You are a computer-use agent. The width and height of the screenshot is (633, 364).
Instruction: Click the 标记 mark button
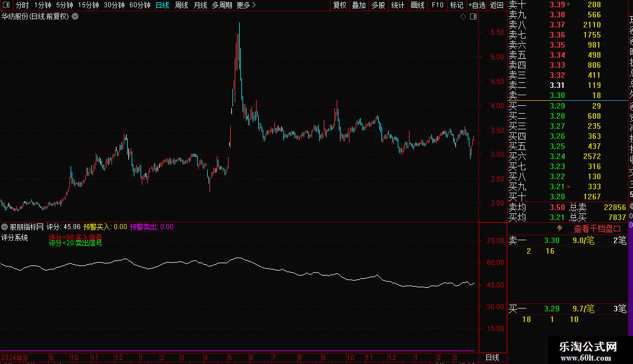coord(457,5)
